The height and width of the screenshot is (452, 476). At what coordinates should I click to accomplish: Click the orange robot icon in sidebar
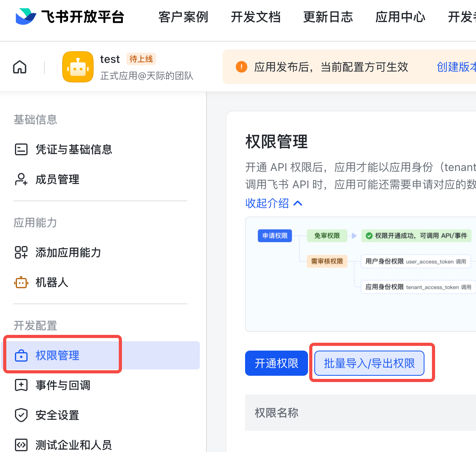pyautogui.click(x=21, y=282)
